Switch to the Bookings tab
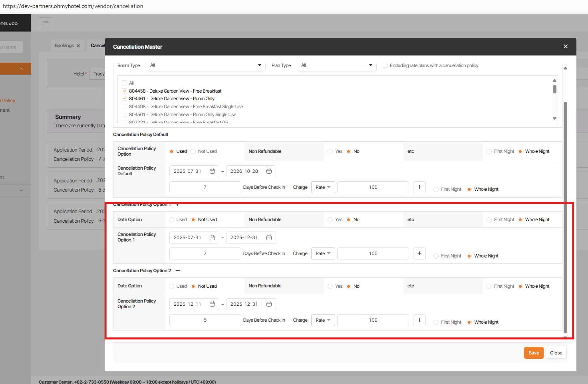This screenshot has height=384, width=588. (x=64, y=46)
